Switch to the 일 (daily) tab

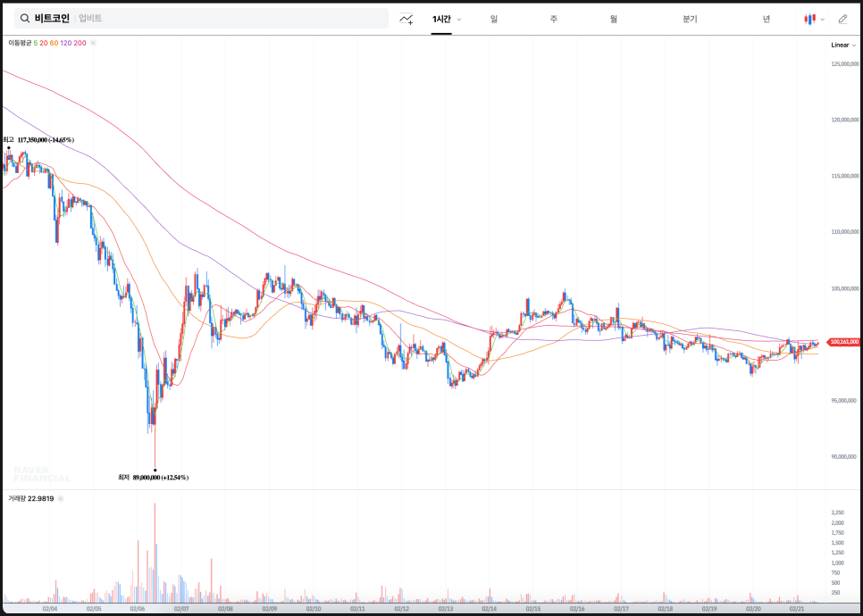[494, 19]
